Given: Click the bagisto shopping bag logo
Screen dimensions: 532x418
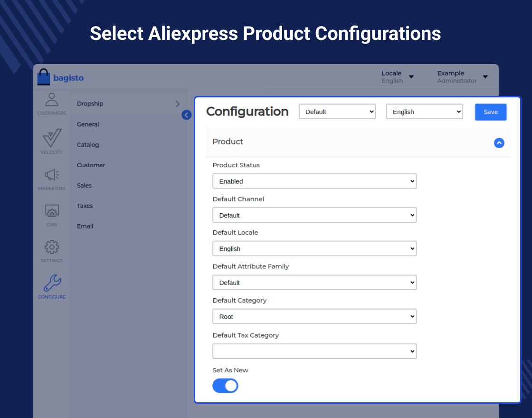Looking at the screenshot, I should point(43,77).
